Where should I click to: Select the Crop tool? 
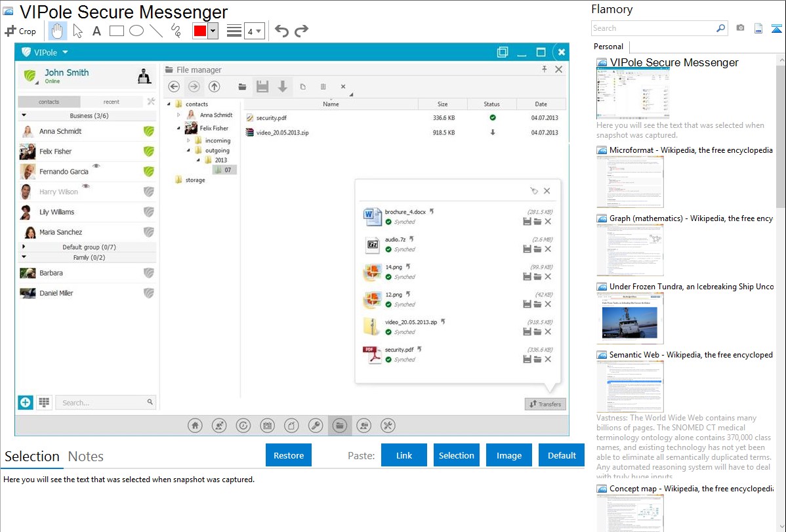[20, 31]
